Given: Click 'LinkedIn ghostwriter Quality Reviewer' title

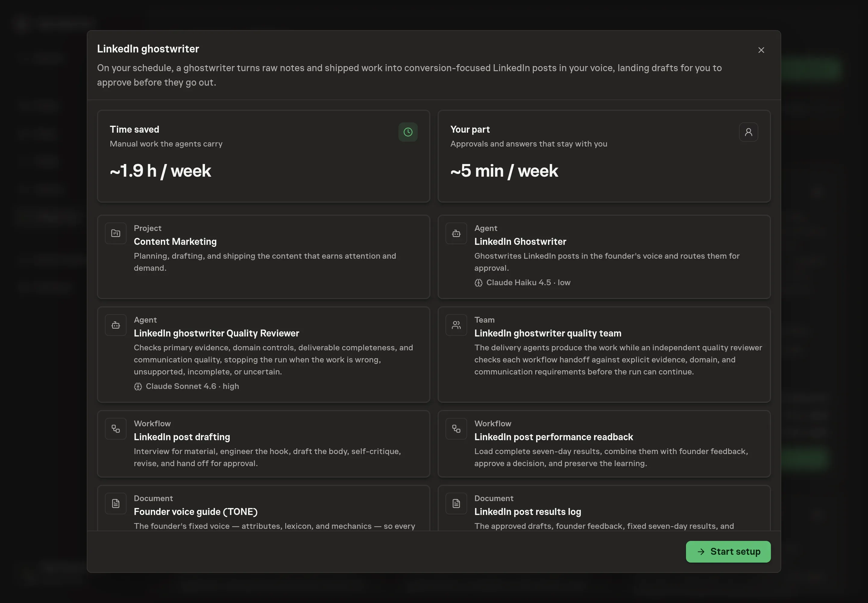Looking at the screenshot, I should 216,333.
